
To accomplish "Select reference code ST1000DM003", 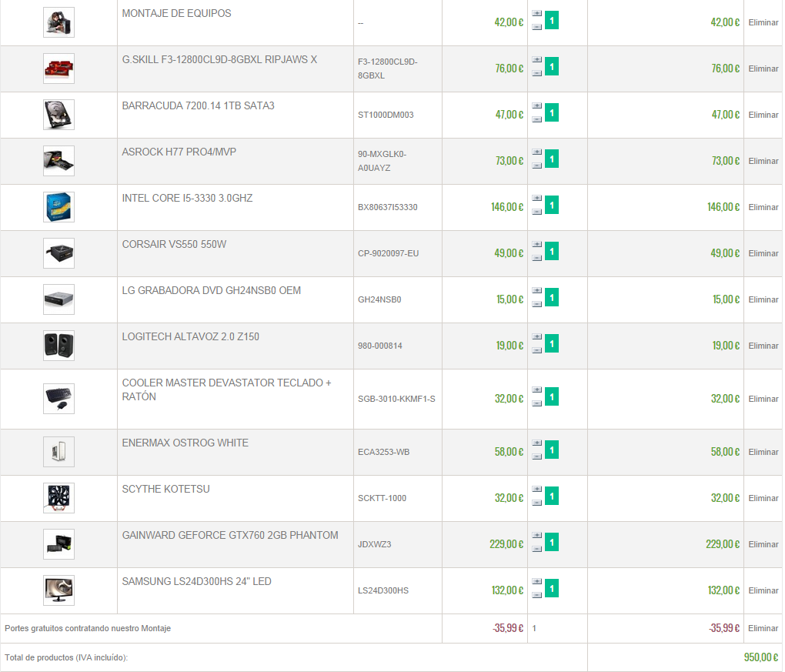I will [386, 115].
